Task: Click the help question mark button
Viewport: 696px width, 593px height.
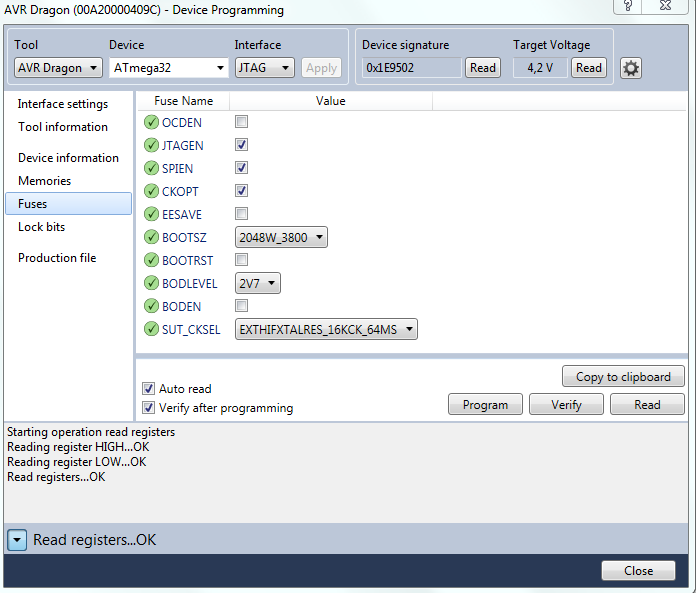Action: (x=628, y=6)
